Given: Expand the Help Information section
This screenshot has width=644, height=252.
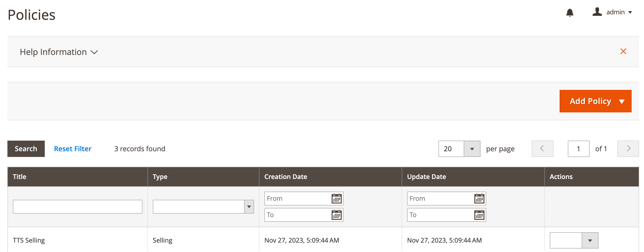Looking at the screenshot, I should point(59,52).
